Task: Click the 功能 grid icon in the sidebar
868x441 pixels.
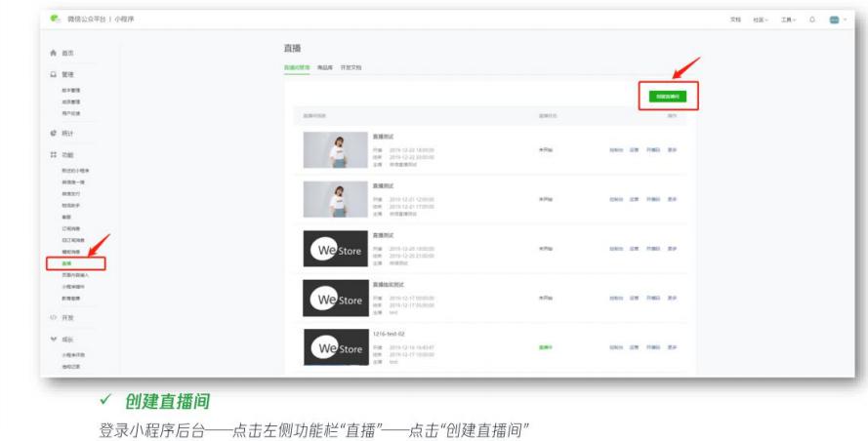Action: (x=52, y=155)
